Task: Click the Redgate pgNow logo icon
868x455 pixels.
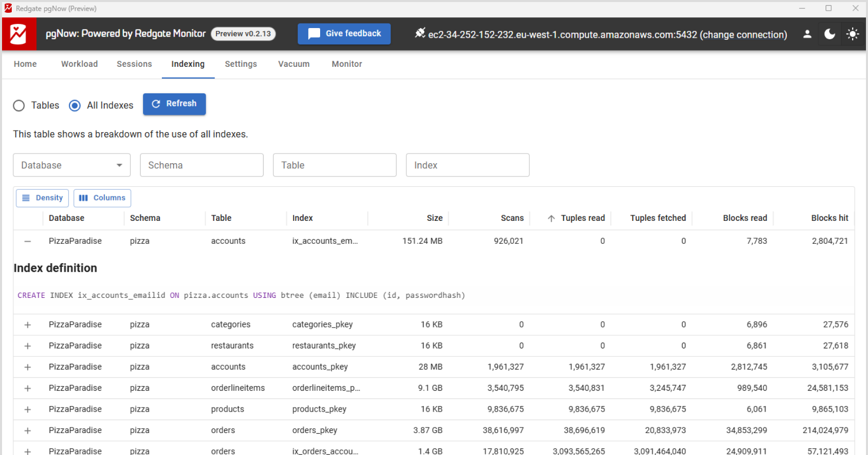Action: click(x=19, y=34)
